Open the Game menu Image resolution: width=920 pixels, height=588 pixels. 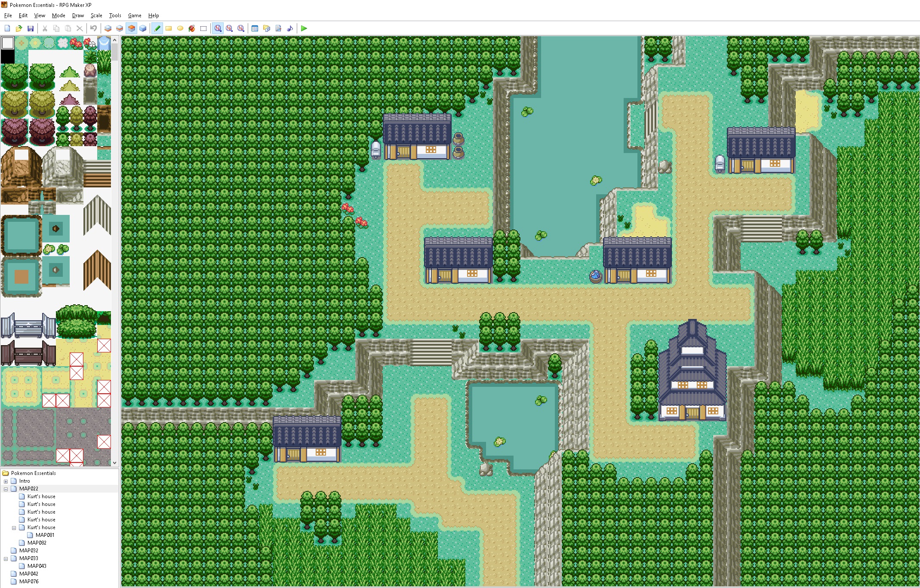(135, 15)
